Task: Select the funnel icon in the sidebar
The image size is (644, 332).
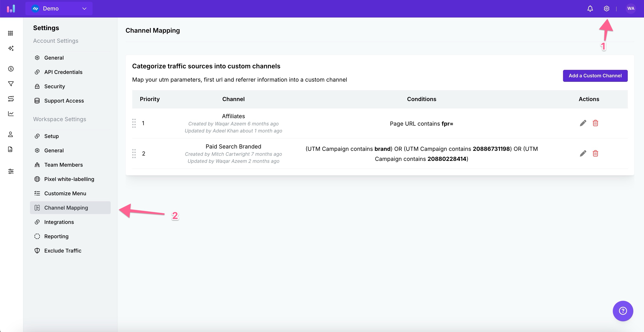Action: (11, 84)
